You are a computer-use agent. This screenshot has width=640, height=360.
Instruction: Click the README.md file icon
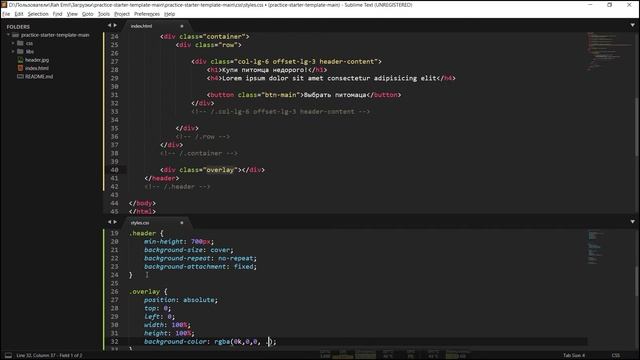point(20,76)
